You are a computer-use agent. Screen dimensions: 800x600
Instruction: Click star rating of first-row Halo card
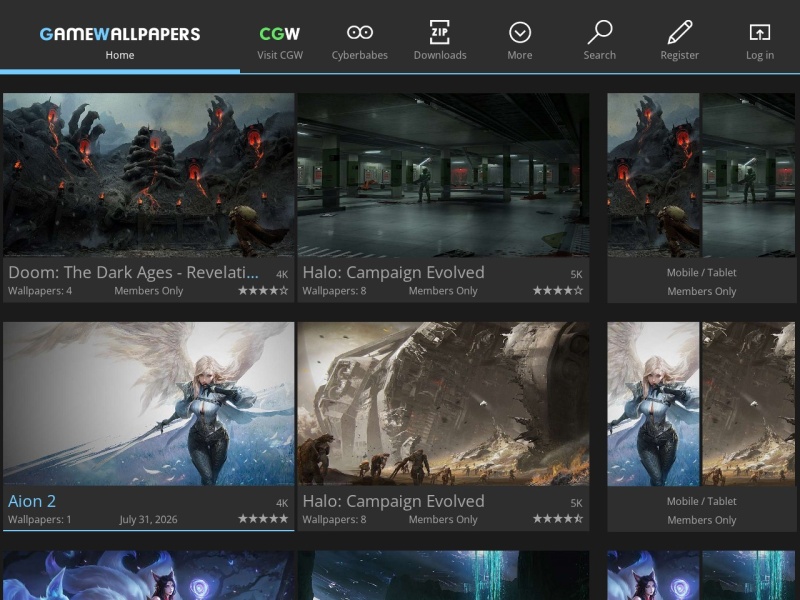point(558,291)
